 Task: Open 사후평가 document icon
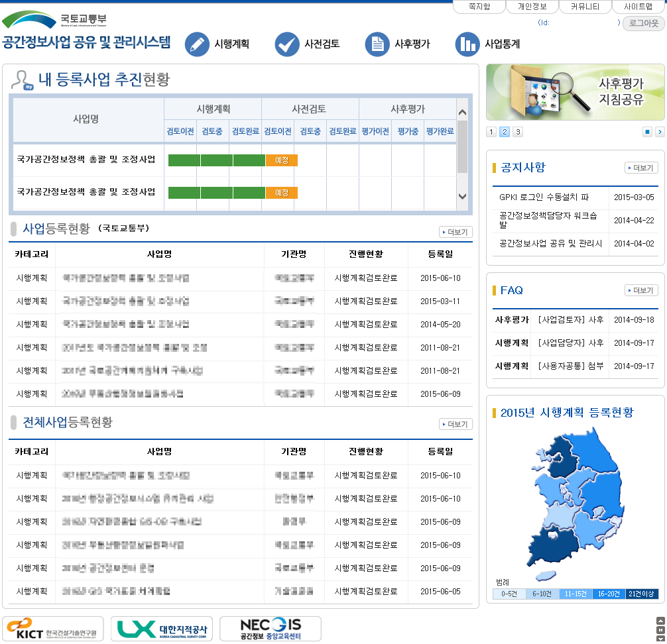[x=377, y=44]
